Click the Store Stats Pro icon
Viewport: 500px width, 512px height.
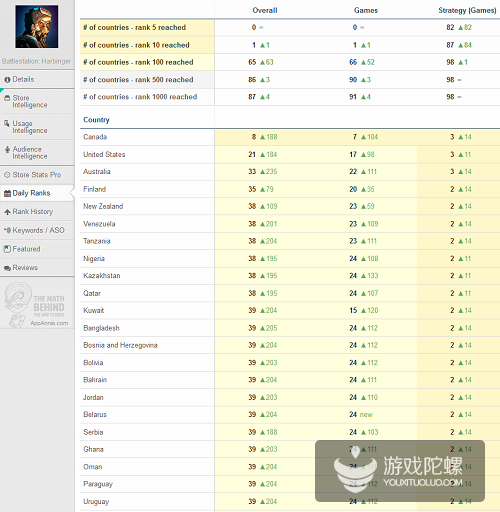click(x=7, y=175)
